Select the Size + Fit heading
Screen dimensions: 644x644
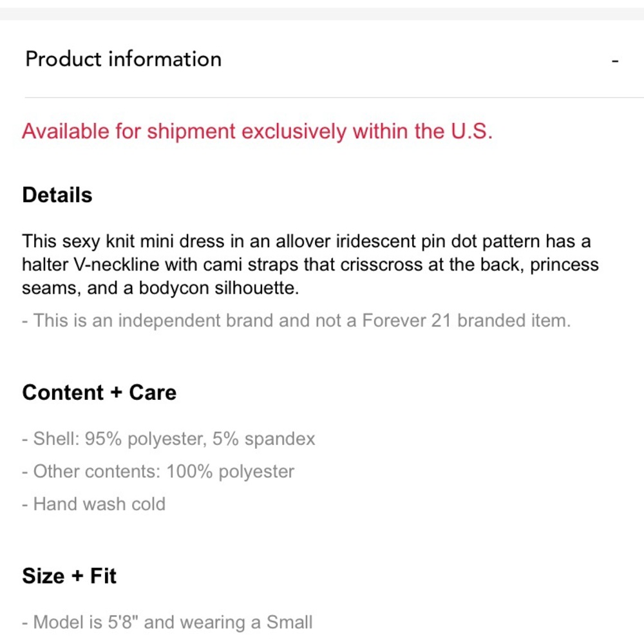[69, 576]
